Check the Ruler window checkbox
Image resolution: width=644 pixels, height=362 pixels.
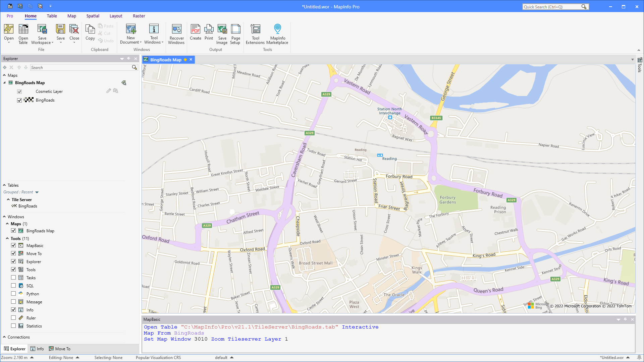[13, 318]
